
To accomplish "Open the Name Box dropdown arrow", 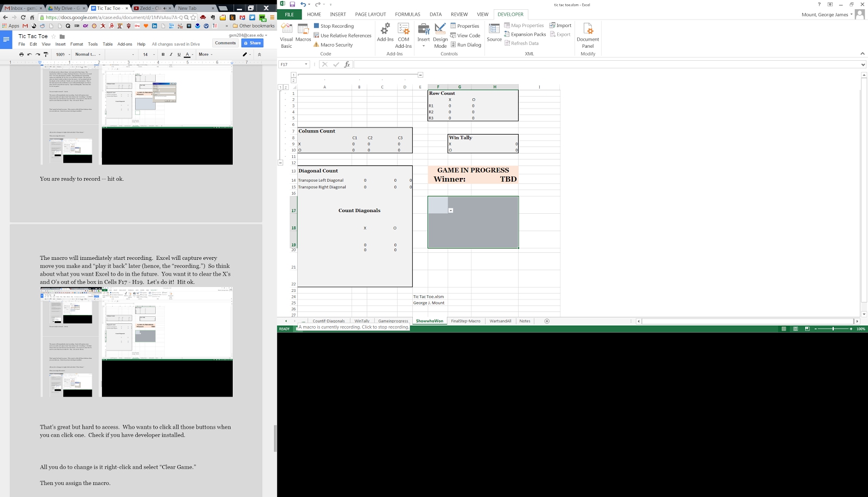I will (x=306, y=65).
